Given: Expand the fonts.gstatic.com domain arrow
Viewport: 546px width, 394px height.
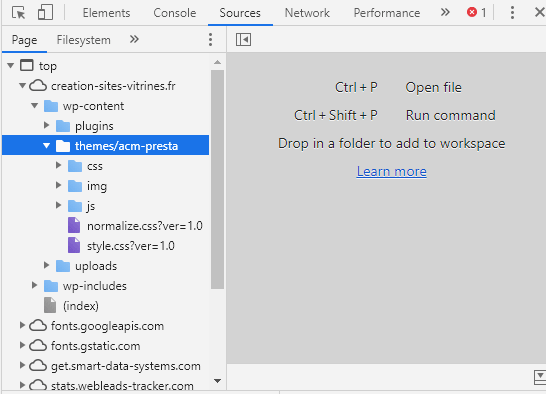Looking at the screenshot, I should (x=22, y=345).
